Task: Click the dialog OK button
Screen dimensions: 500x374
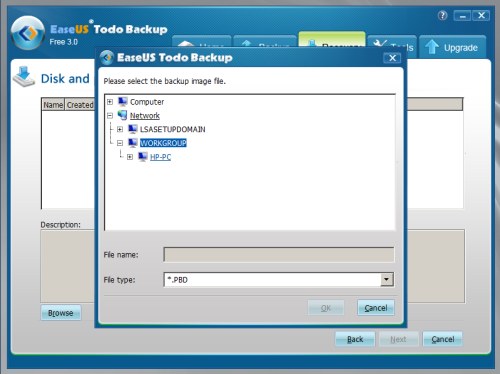Action: click(x=326, y=308)
